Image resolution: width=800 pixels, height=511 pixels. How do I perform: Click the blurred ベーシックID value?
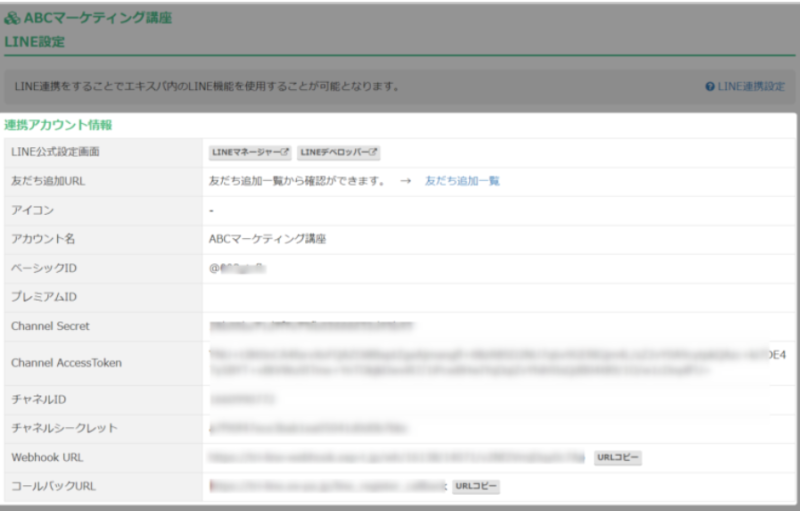(x=238, y=268)
